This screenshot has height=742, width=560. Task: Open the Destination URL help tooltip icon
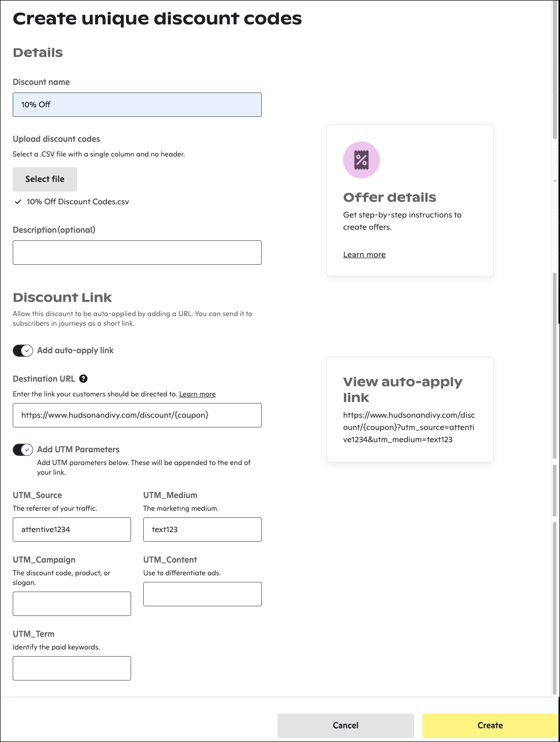pyautogui.click(x=84, y=378)
